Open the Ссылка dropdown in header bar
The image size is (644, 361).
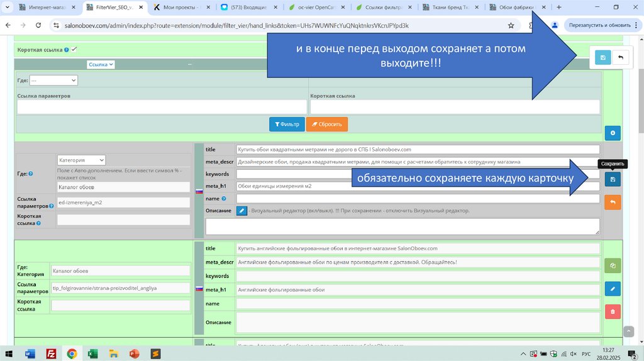point(101,65)
